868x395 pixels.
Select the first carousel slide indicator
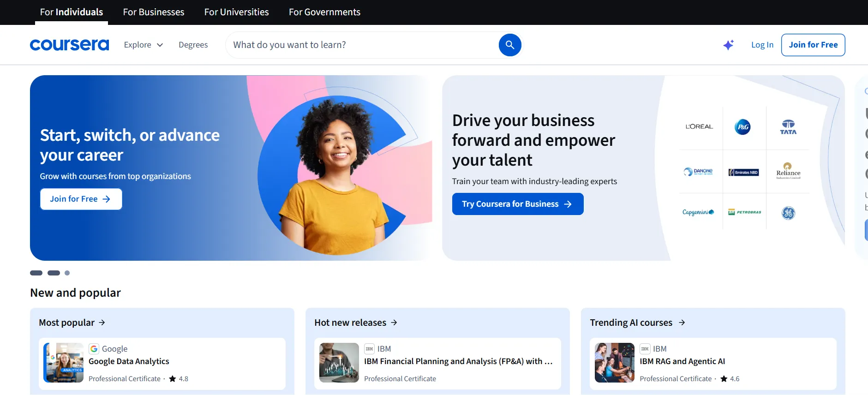pyautogui.click(x=36, y=273)
